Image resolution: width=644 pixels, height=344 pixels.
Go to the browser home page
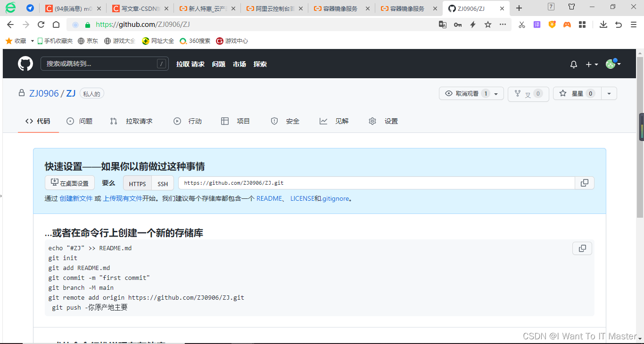tap(56, 25)
